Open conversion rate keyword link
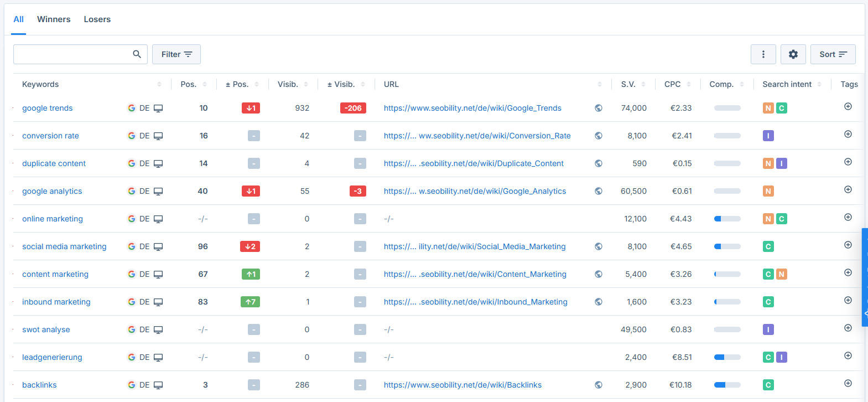This screenshot has height=402, width=868. [50, 136]
